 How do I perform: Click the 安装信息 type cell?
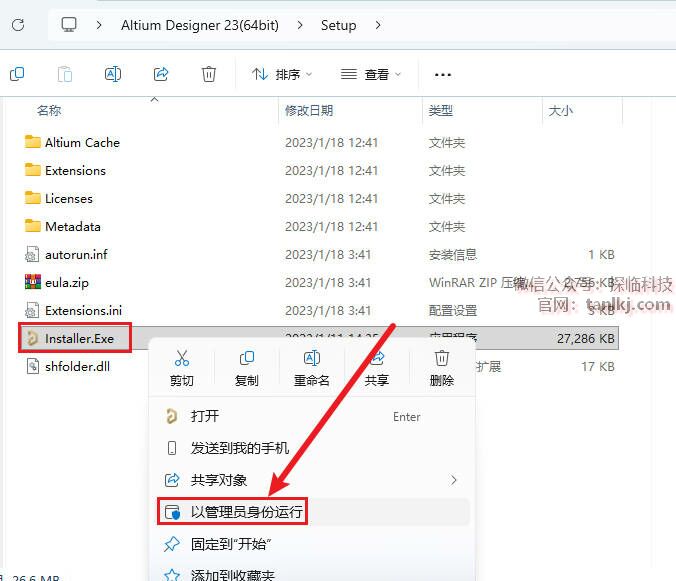453,255
